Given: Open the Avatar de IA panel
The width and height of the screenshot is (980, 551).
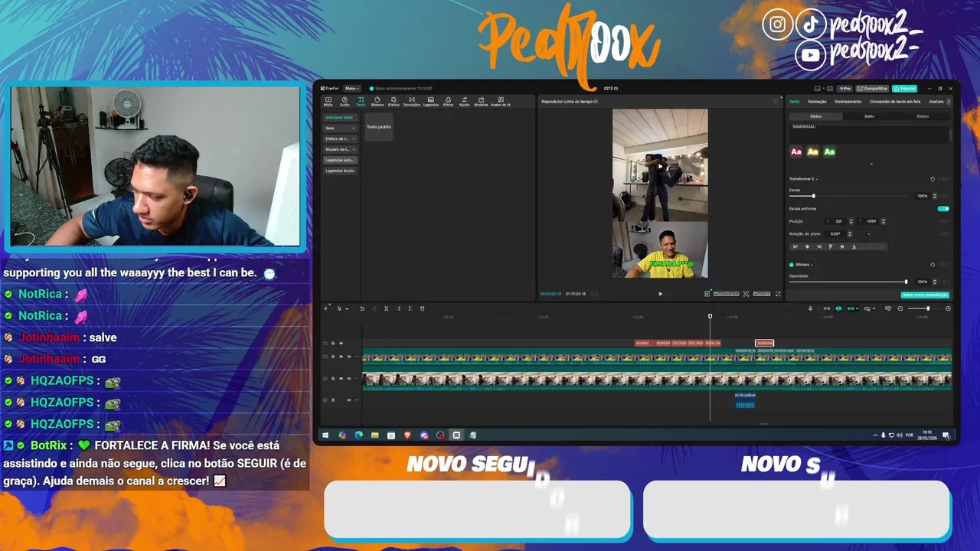Looking at the screenshot, I should click(x=501, y=101).
